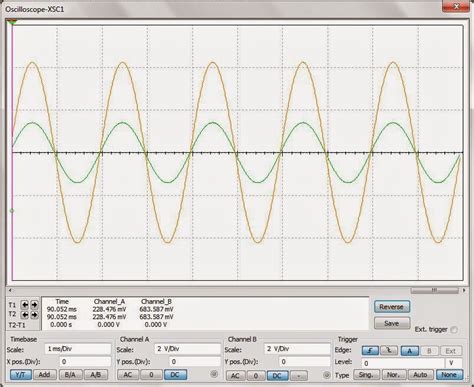The width and height of the screenshot is (474, 387).
Task: Select rising edge trigger button
Action: point(370,351)
